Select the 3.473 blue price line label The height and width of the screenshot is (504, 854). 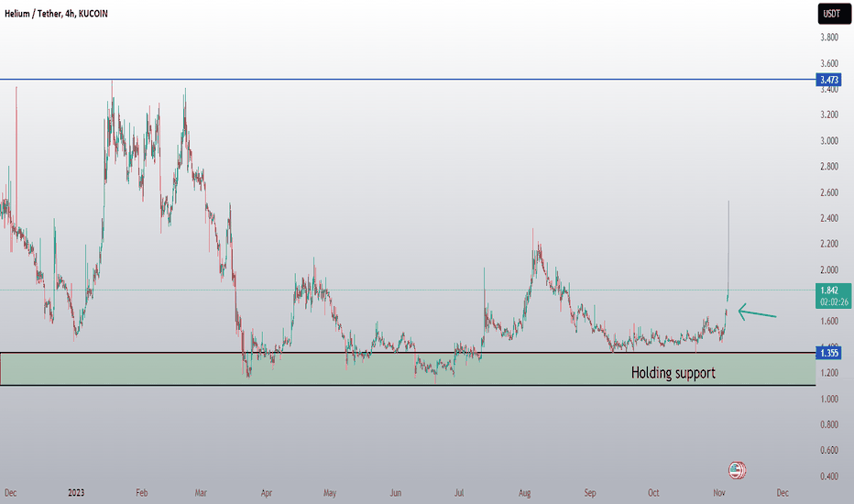point(828,80)
